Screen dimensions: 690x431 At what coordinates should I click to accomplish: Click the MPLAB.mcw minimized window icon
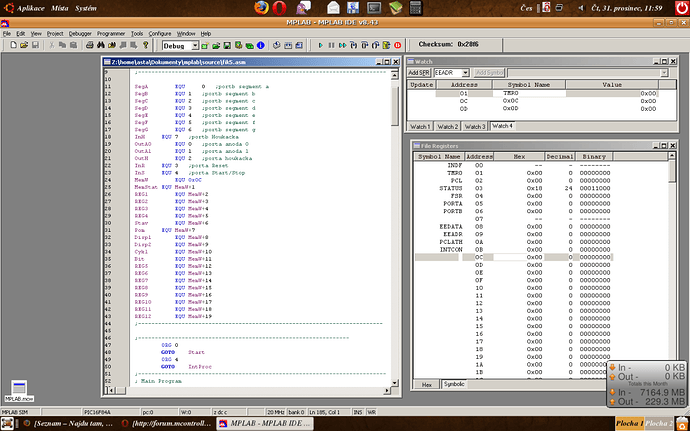point(19,391)
